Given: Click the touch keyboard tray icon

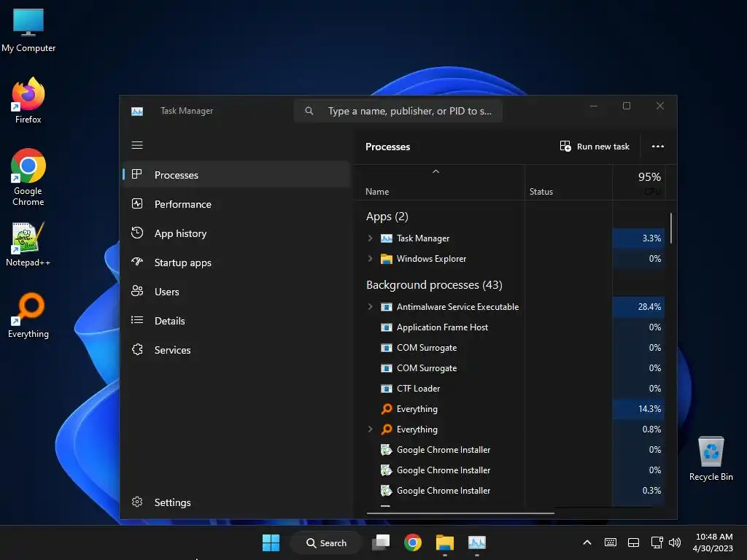Looking at the screenshot, I should click(x=611, y=542).
